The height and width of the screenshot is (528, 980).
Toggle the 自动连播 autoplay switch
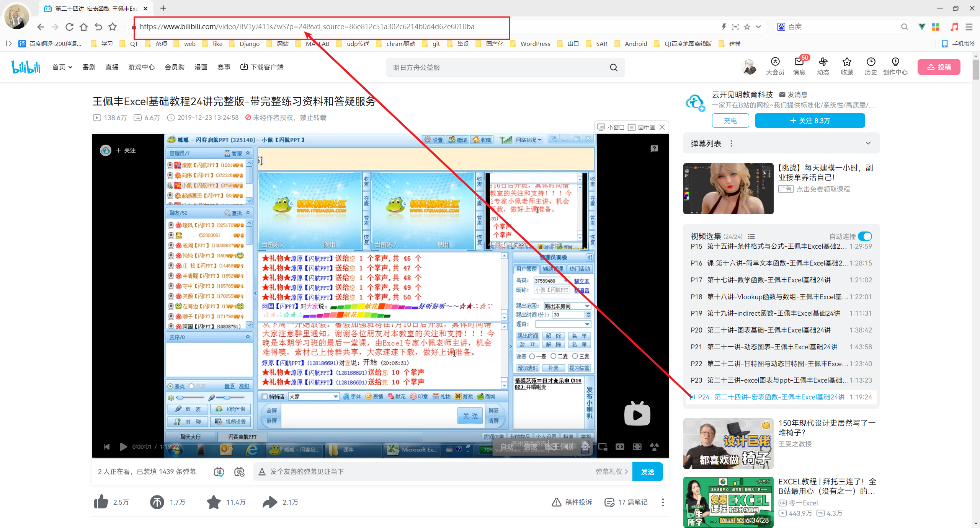(x=865, y=236)
